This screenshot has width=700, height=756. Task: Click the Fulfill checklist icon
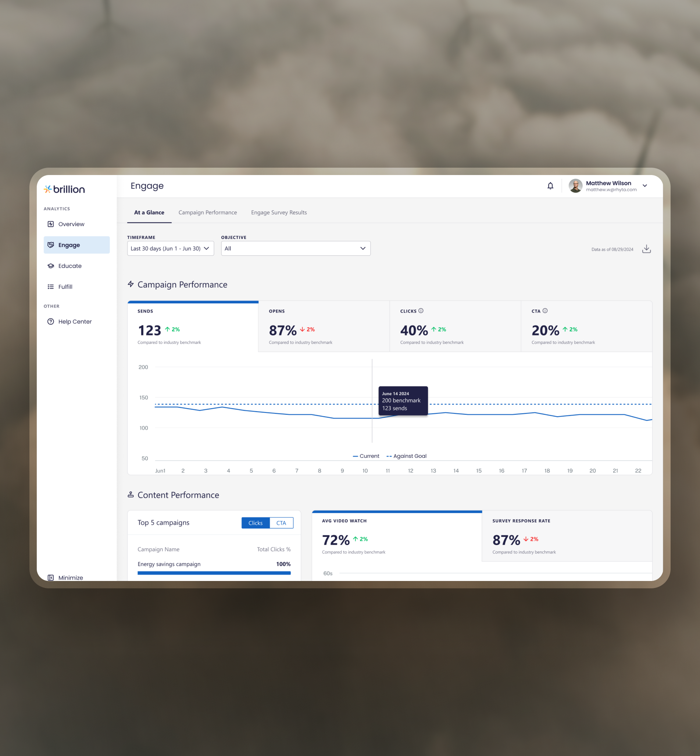coord(51,287)
